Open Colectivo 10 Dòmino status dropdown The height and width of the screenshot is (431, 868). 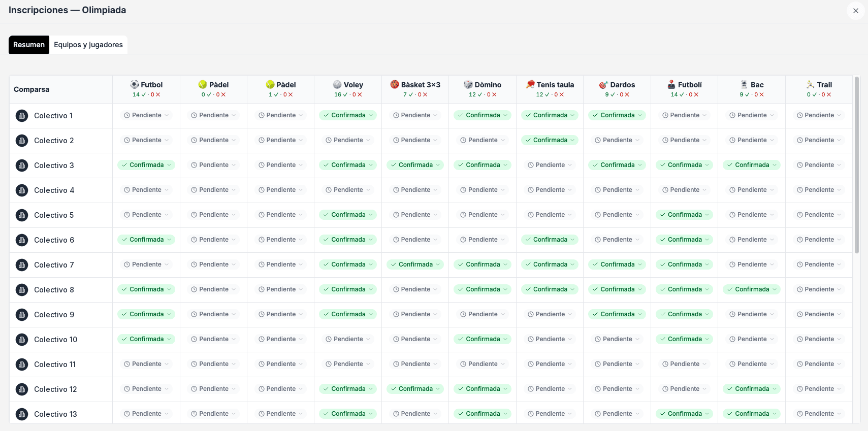[483, 339]
